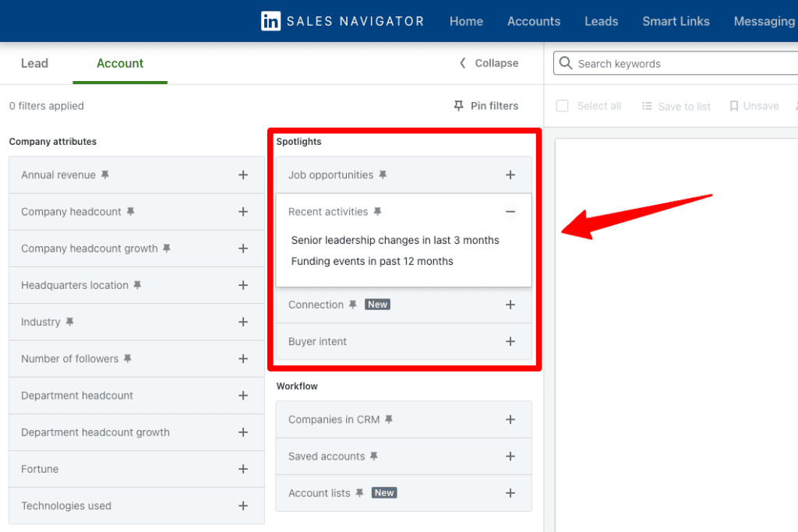Click the "SALES NAVIGATOR" title text
798x532 pixels.
(x=355, y=21)
